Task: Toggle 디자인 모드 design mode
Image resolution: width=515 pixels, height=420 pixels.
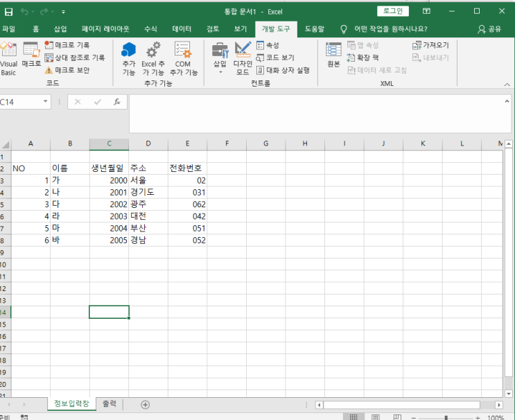Action: tap(243, 57)
